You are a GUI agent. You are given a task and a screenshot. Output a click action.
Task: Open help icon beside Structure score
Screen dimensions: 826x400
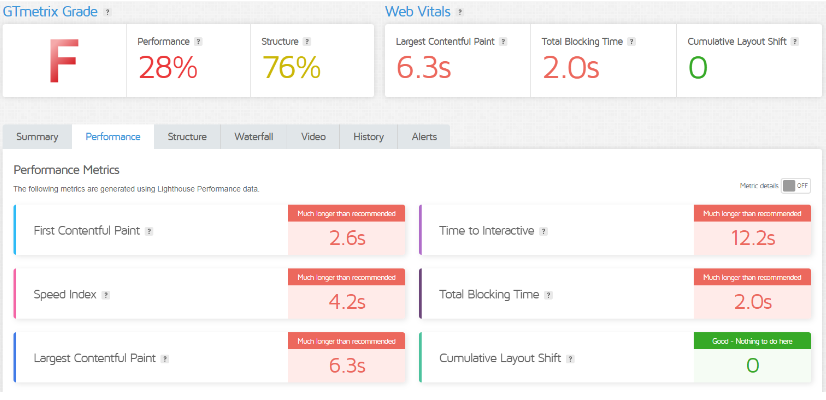(x=307, y=42)
